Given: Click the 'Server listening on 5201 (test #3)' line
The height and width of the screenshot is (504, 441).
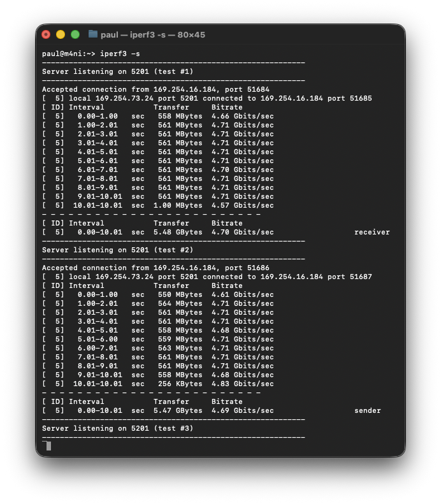Looking at the screenshot, I should pos(117,428).
